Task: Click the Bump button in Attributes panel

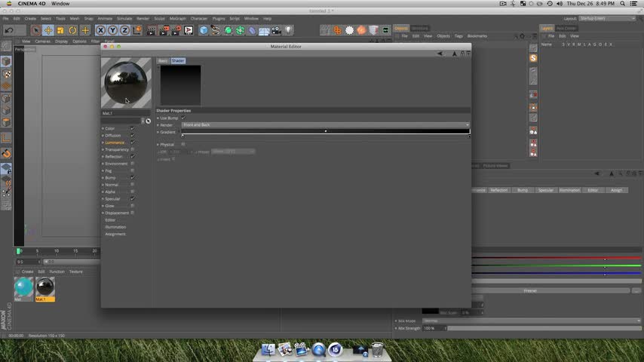Action: click(523, 190)
